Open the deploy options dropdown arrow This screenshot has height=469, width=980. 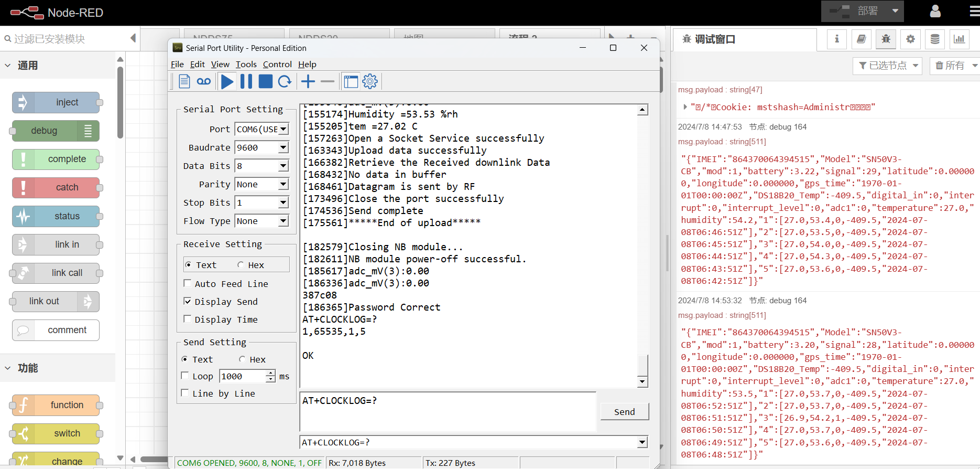895,11
